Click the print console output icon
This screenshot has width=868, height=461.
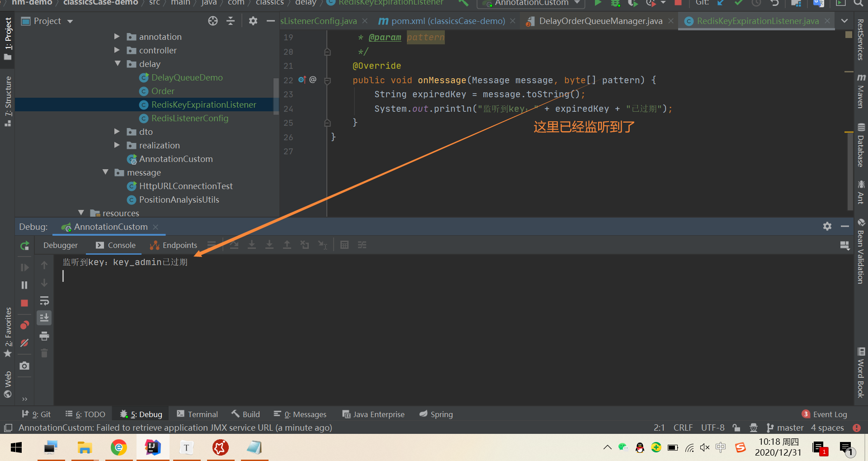coord(44,336)
